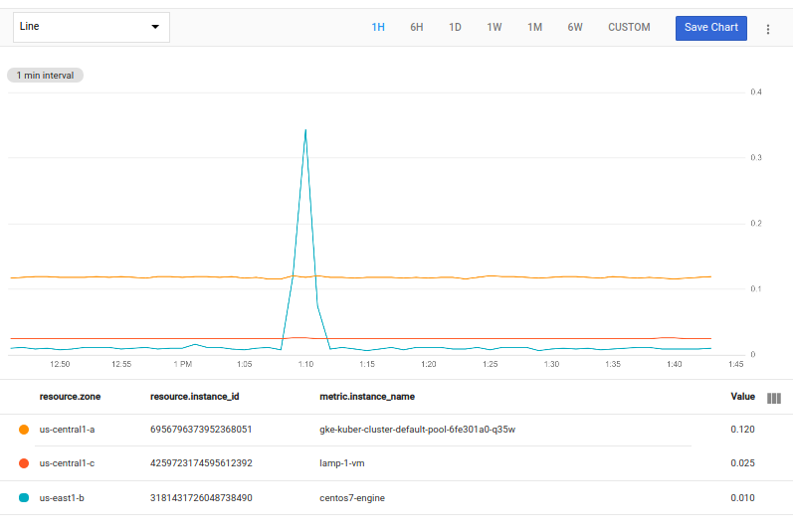793x532 pixels.
Task: Switch to the 1W time range
Action: coord(495,28)
